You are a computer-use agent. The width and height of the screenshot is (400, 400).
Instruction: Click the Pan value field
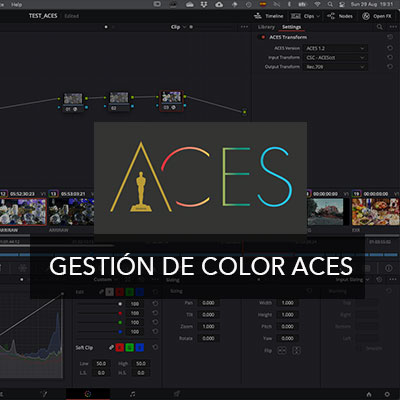(x=208, y=303)
